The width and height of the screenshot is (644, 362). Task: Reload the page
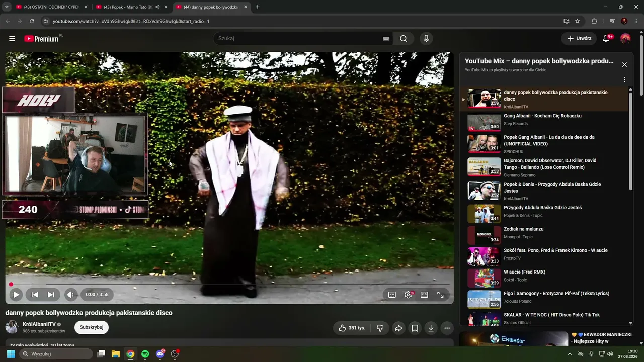(32, 21)
